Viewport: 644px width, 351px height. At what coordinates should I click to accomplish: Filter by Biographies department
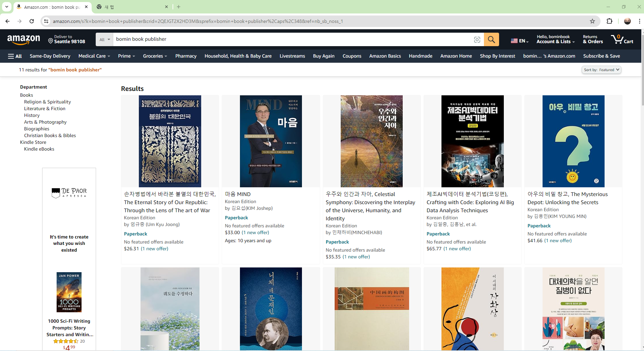pos(37,129)
